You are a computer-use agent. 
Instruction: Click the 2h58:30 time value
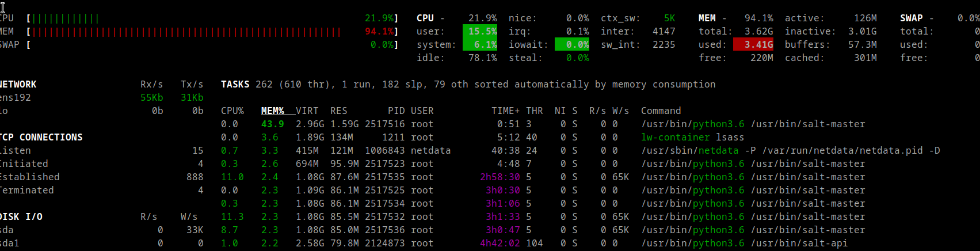click(500, 177)
